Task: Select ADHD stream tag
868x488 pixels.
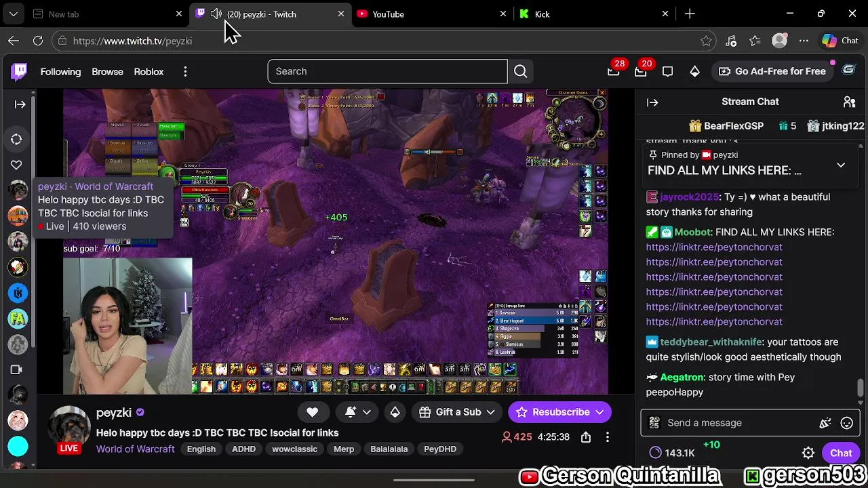Action: [243, 449]
